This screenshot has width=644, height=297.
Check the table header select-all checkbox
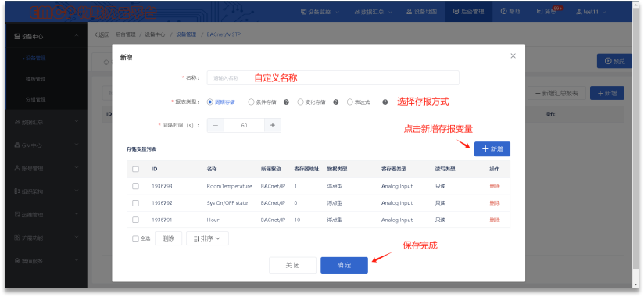click(135, 170)
